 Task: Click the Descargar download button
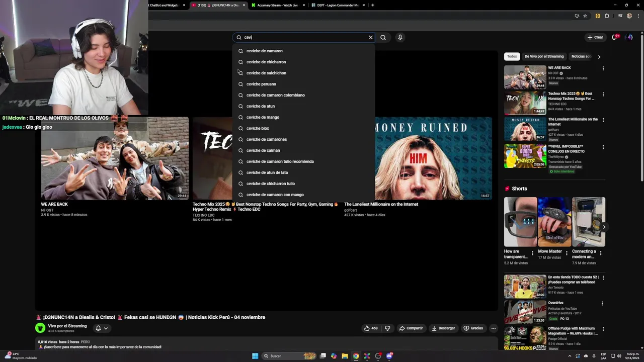tap(443, 328)
